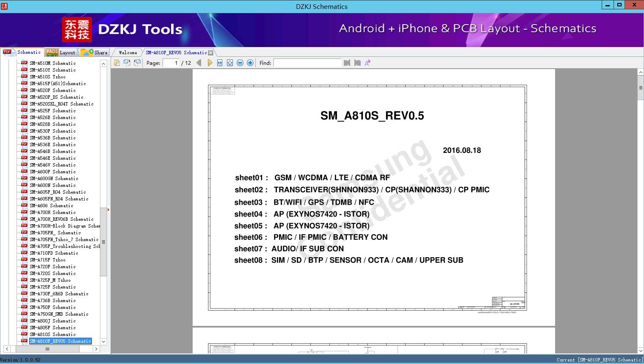The image size is (644, 364).
Task: Click the page number input box
Action: [x=171, y=63]
